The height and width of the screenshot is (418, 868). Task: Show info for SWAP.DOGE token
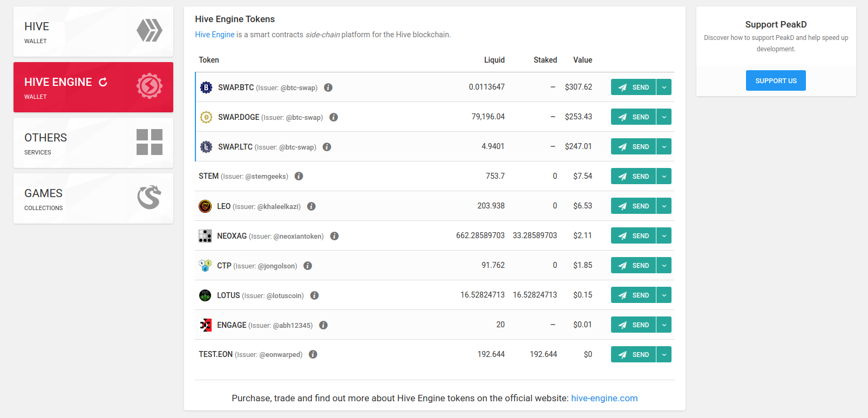pos(334,117)
